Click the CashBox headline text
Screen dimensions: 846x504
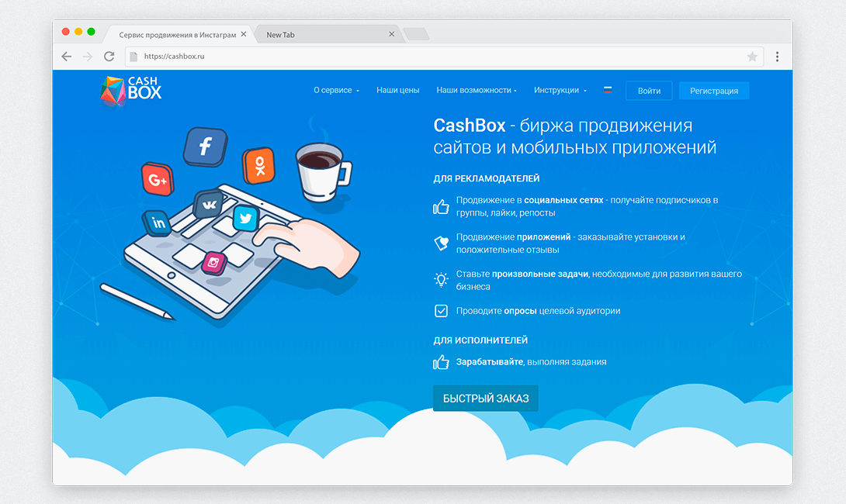tap(574, 136)
